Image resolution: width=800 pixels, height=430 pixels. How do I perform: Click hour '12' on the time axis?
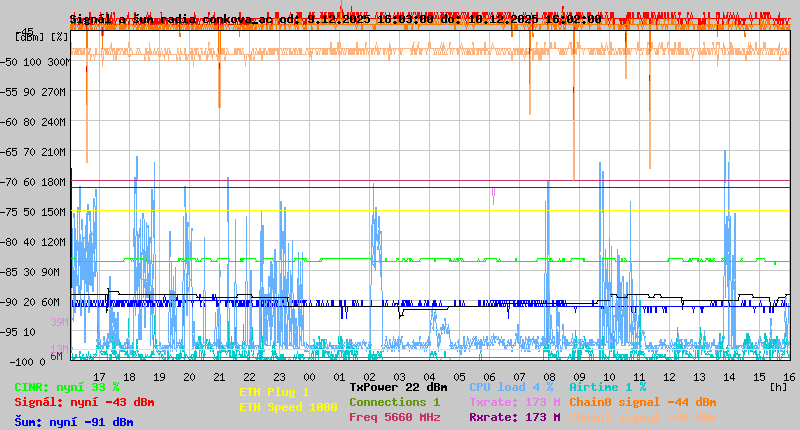pyautogui.click(x=669, y=377)
